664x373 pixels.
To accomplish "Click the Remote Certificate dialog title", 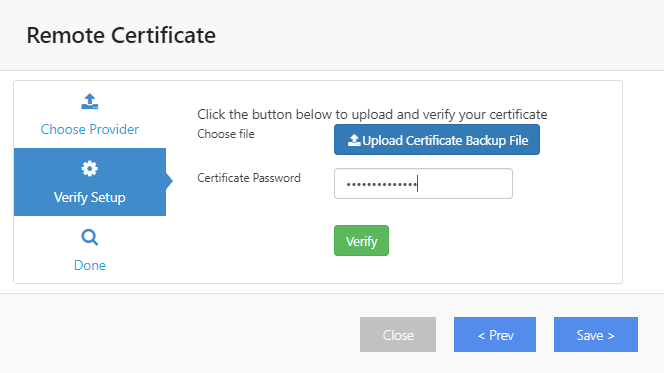I will (x=121, y=35).
